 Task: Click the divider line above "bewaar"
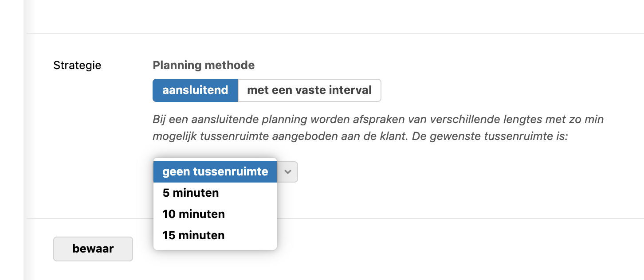444,218
